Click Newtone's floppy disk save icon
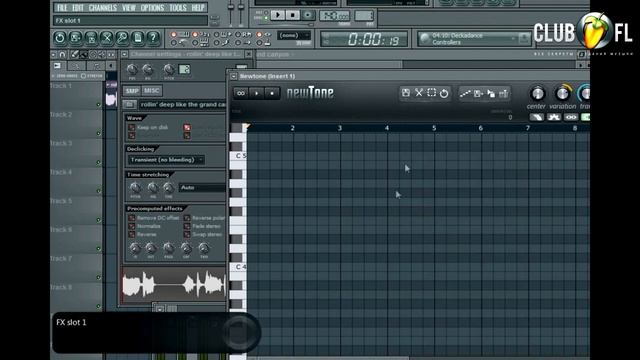640x360 pixels. point(406,93)
